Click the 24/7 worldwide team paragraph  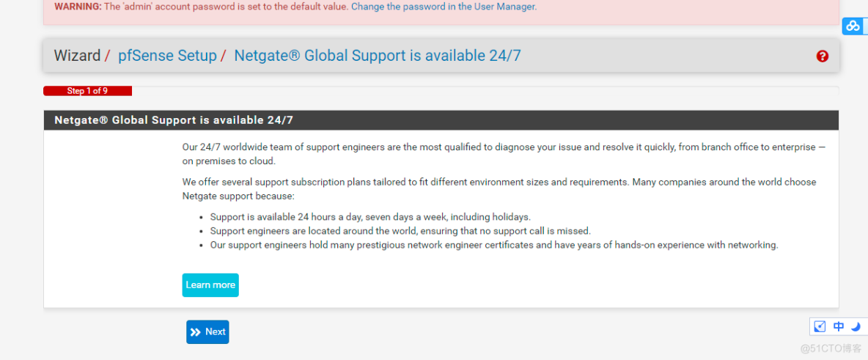(x=504, y=154)
